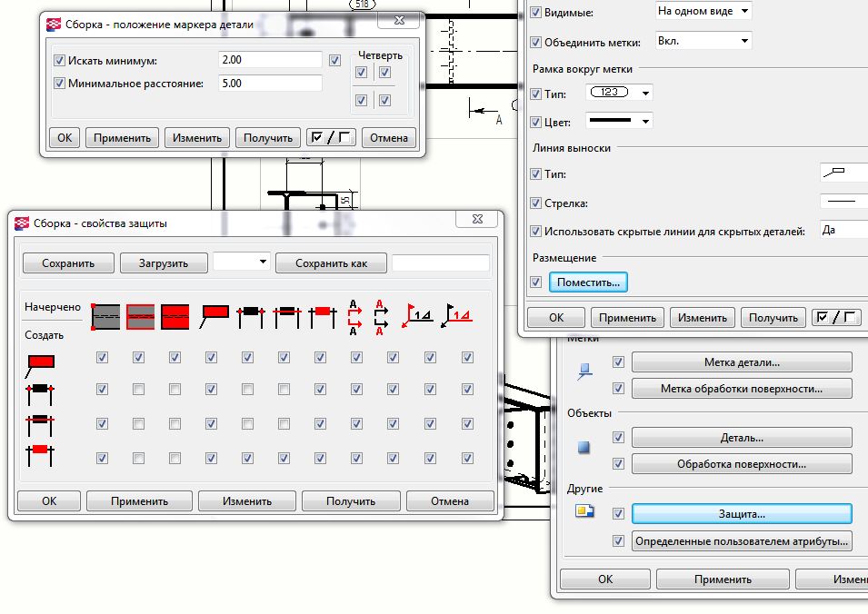This screenshot has height=614, width=868.
Task: Uncheck the Искать минимум checkbox
Action: [60, 61]
